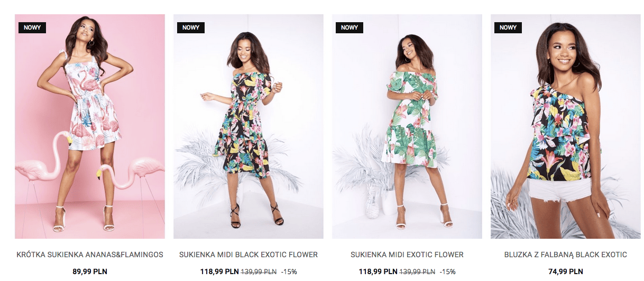The width and height of the screenshot is (644, 281).
Task: Click the 118,99 PLN price under Sukienka Midi Exotic Flower
Action: pyautogui.click(x=378, y=272)
